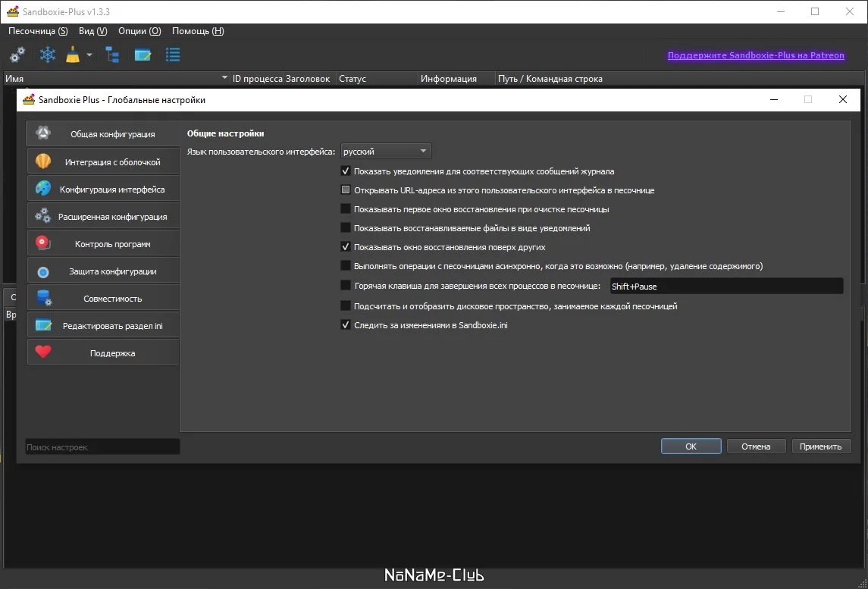
Task: Close the Глобальные настройки dialog window
Action: 842,99
